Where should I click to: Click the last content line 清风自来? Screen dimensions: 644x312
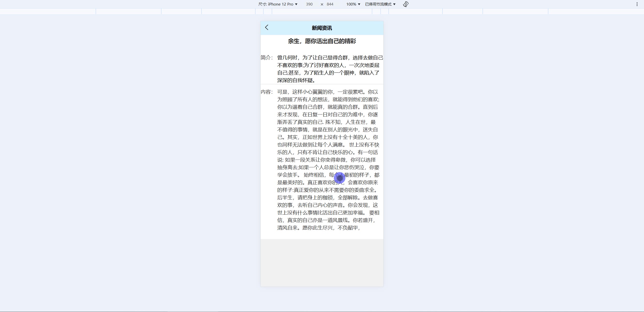(x=318, y=228)
